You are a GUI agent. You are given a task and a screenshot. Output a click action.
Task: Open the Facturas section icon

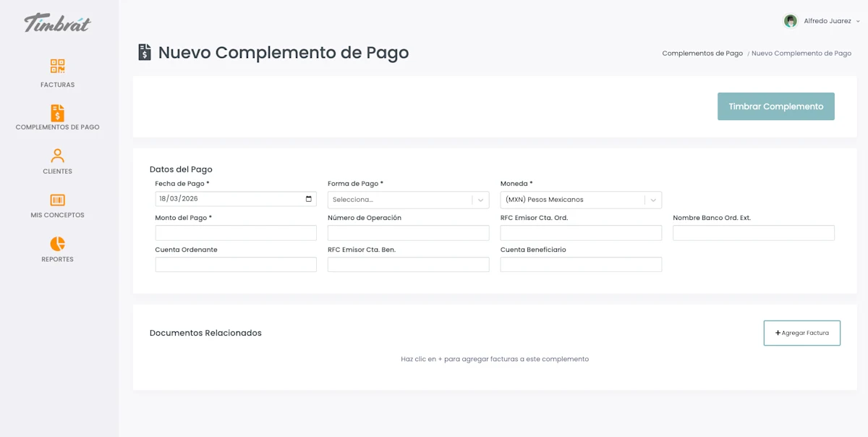pyautogui.click(x=57, y=67)
